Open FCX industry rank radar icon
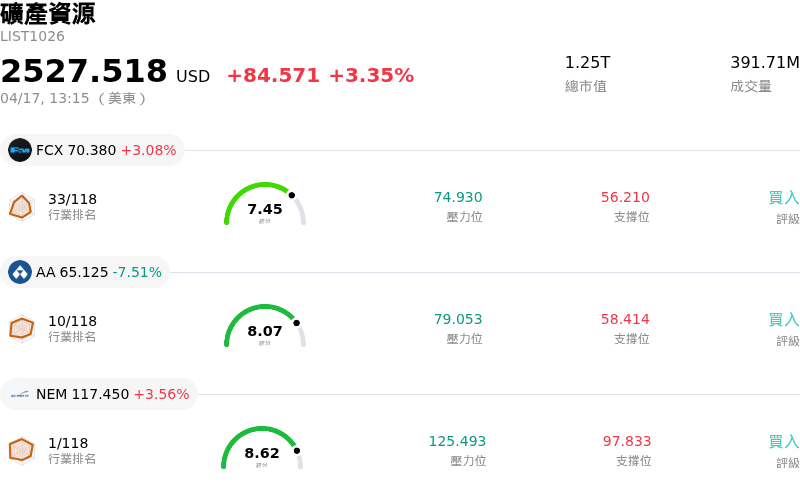The height and width of the screenshot is (488, 800). pos(21,206)
